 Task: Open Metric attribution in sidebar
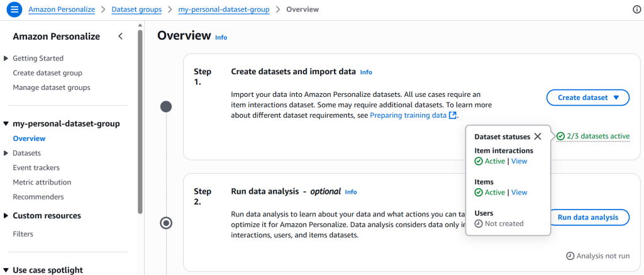click(x=42, y=182)
